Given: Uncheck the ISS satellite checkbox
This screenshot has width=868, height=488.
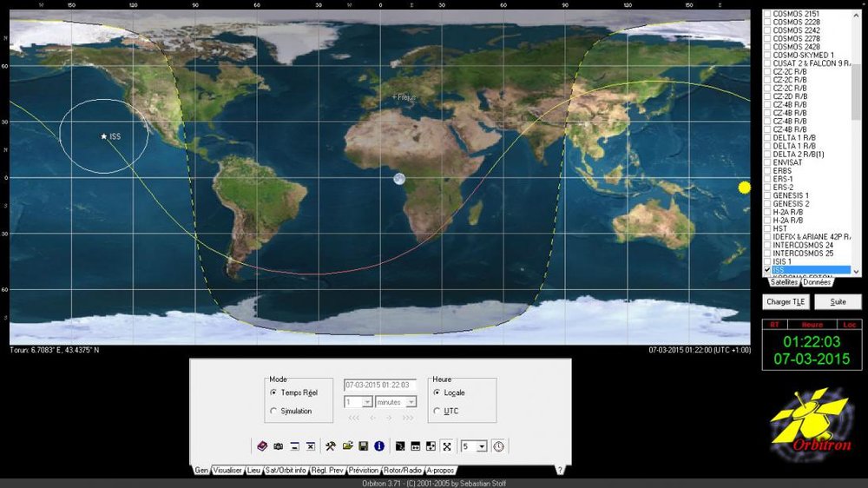Looking at the screenshot, I should (767, 270).
